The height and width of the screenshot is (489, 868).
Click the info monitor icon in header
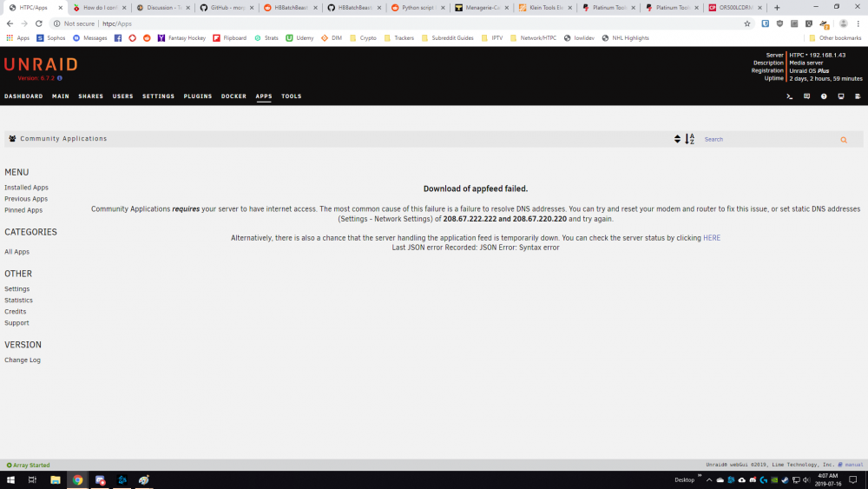tap(841, 96)
